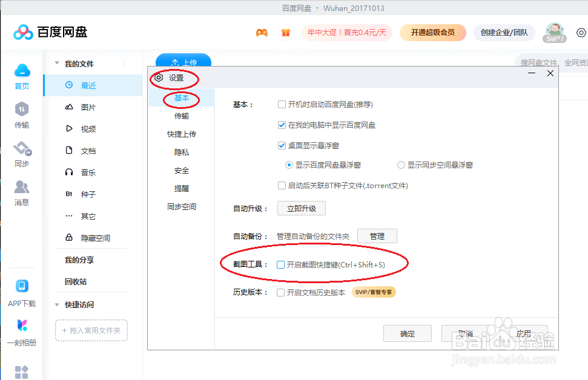Minimize the 设置 dialog

click(x=531, y=73)
